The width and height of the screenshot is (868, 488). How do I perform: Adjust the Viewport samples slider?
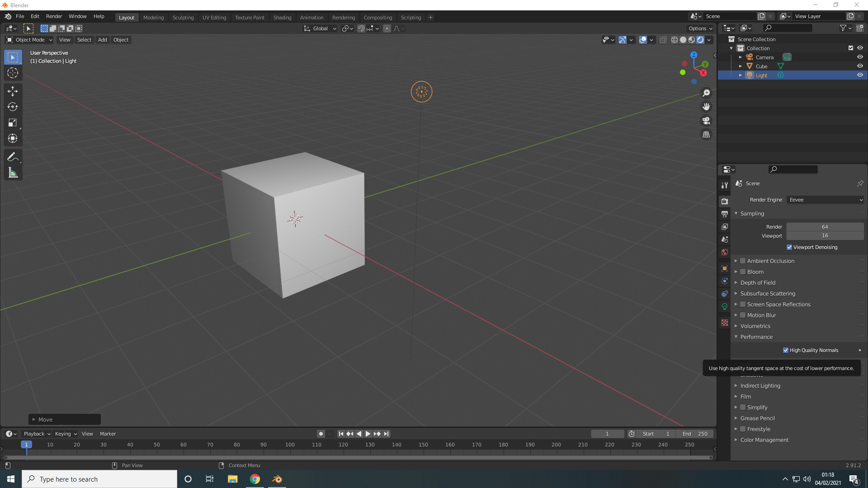[x=825, y=235]
